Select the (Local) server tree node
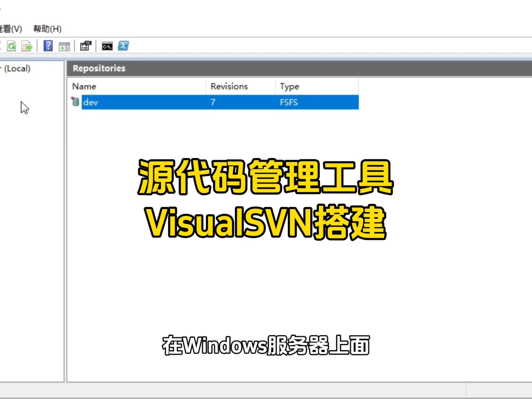The image size is (532, 399). (x=15, y=68)
